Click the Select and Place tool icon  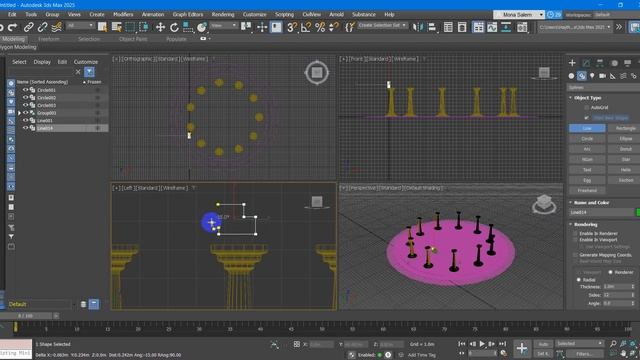coord(202,27)
